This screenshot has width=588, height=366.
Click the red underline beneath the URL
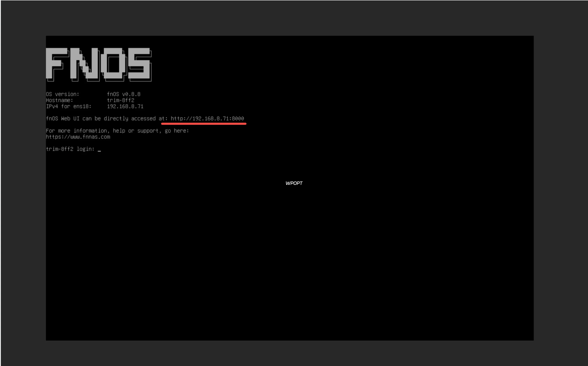click(x=204, y=124)
